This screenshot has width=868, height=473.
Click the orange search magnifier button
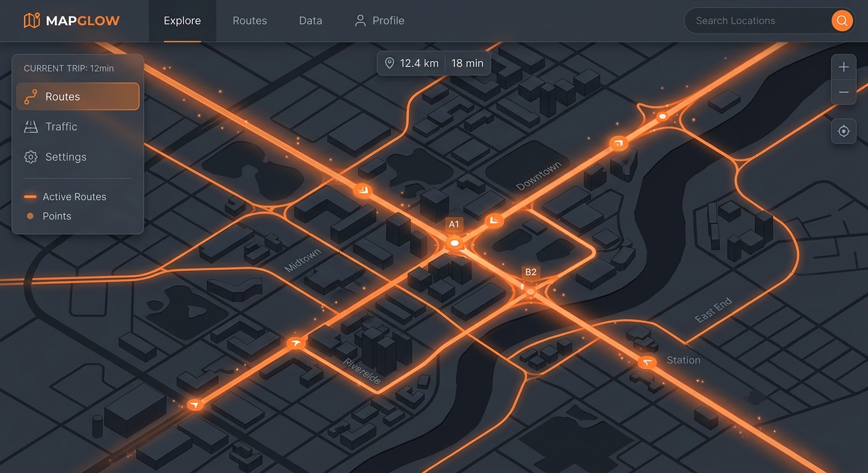[842, 21]
